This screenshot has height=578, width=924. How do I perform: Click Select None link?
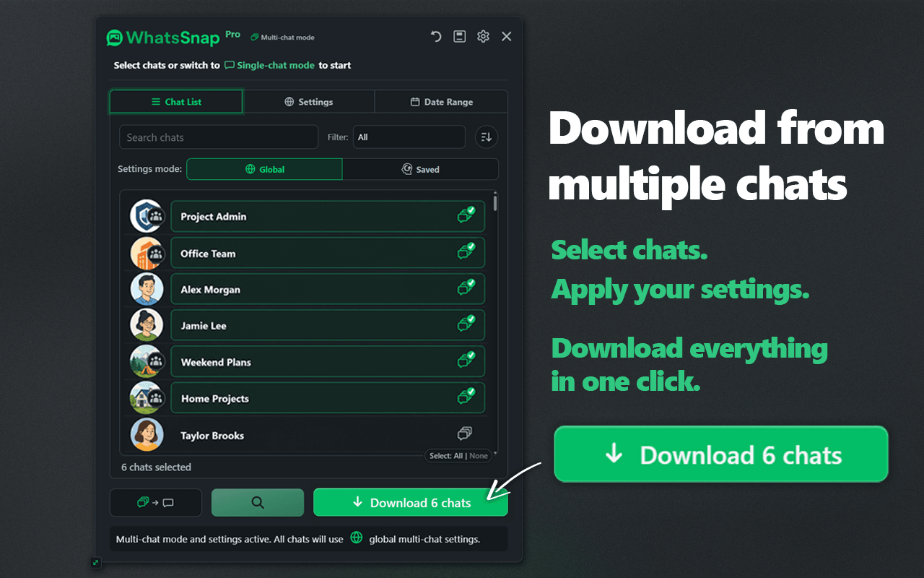coord(479,456)
